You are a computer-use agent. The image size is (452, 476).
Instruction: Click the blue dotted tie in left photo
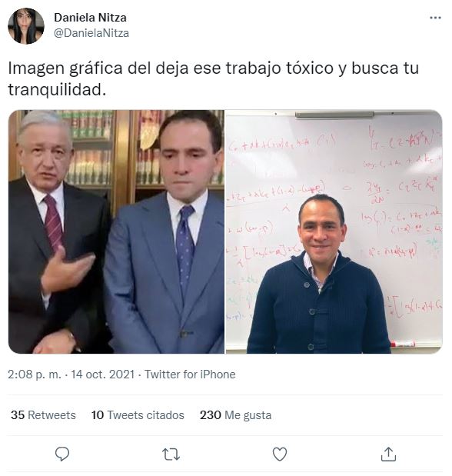coord(184,249)
